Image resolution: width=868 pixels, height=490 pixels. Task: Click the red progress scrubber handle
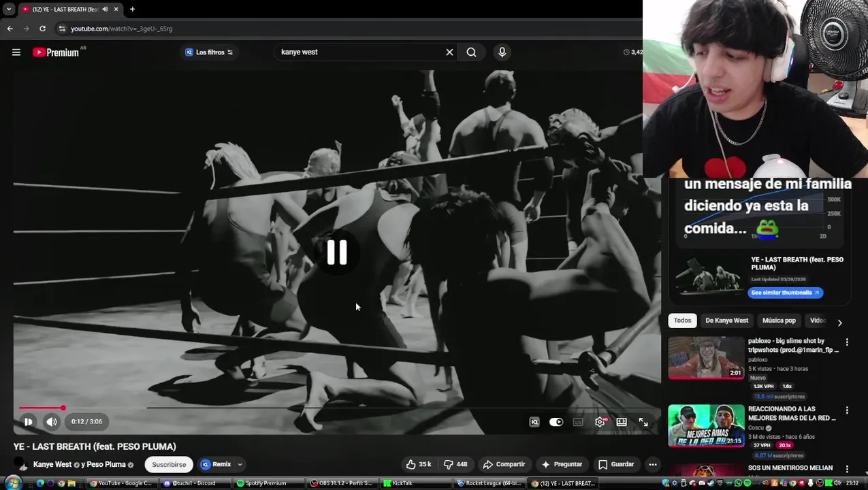pos(63,408)
